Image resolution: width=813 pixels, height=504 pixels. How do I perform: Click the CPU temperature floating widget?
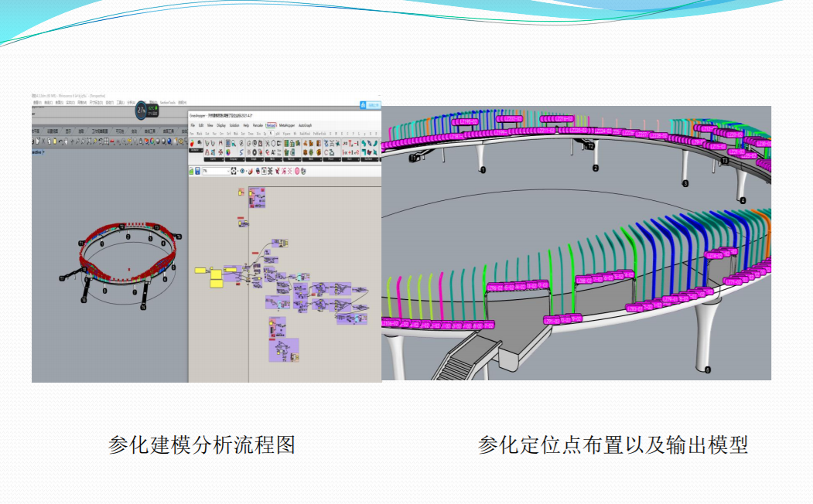click(x=147, y=111)
